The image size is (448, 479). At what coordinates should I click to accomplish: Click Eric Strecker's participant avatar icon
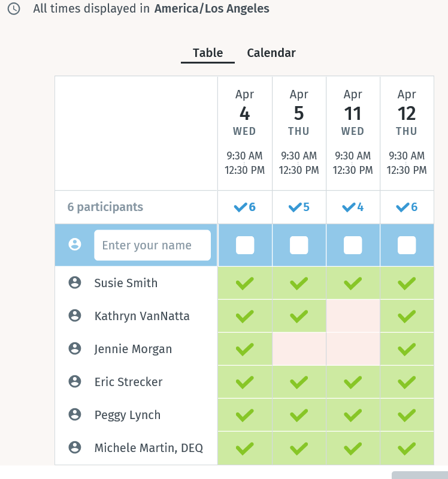click(75, 382)
